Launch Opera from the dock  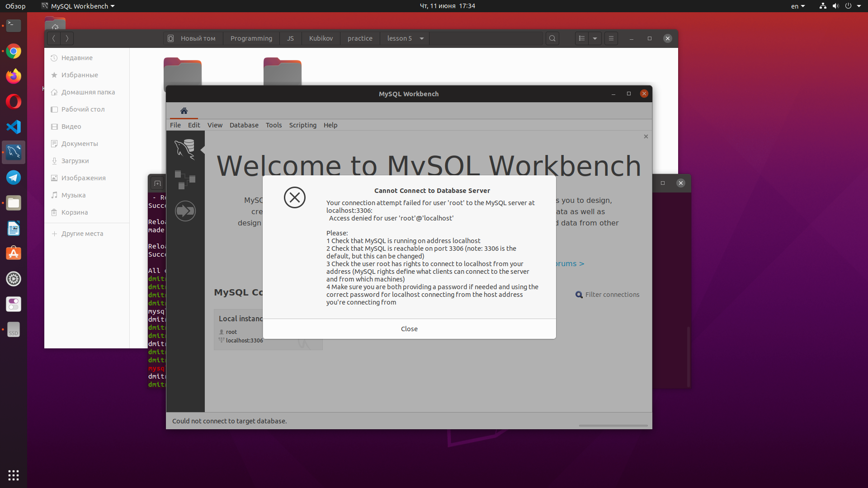click(x=14, y=102)
